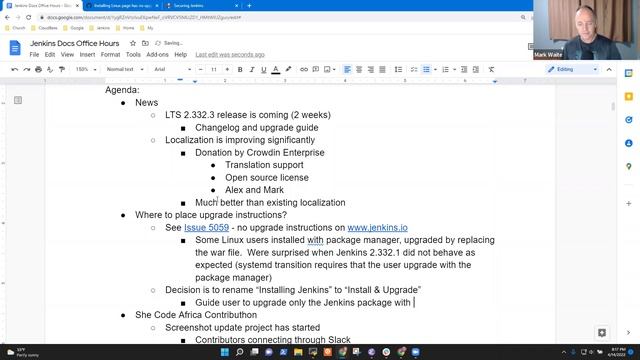Get add-ons with side panel plus
The width and height of the screenshot is (640, 360).
(629, 203)
